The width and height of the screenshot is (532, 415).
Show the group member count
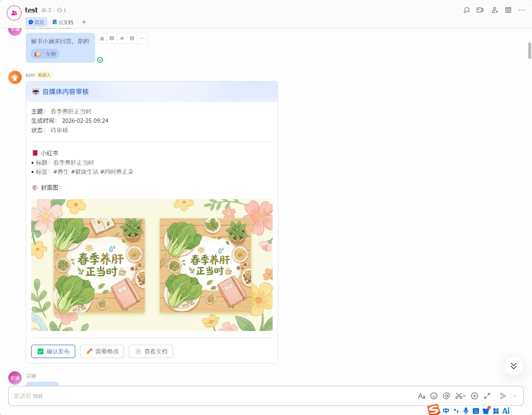[46, 10]
